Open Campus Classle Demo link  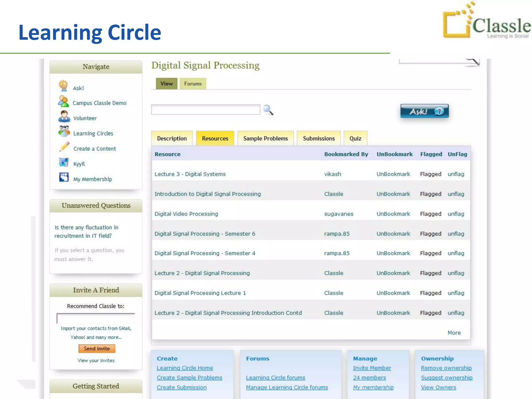99,103
